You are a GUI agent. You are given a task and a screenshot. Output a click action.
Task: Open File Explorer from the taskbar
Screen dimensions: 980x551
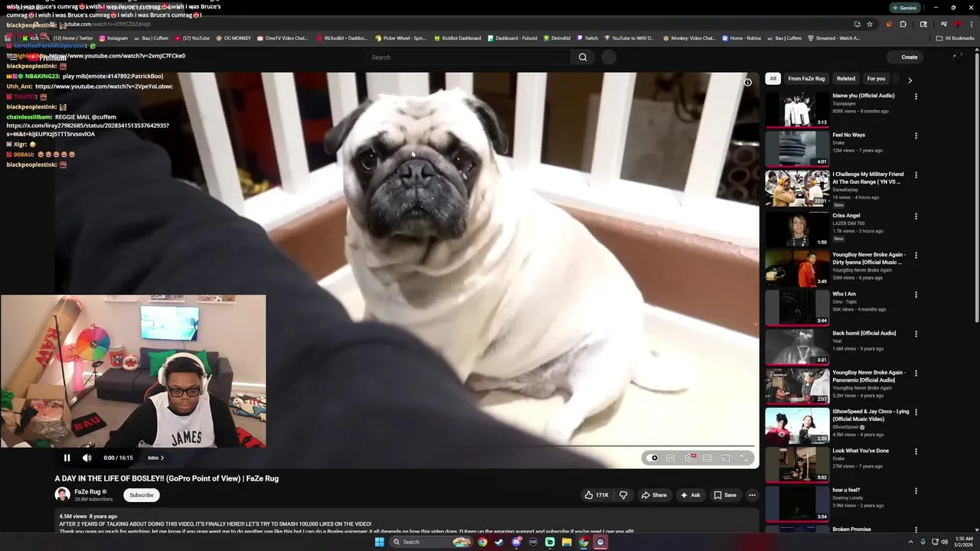point(567,542)
